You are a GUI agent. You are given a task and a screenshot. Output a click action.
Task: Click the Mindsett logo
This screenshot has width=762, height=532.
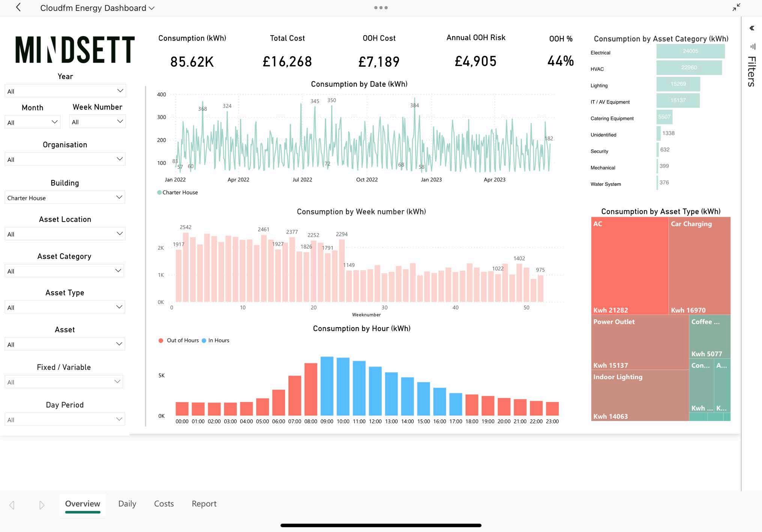[75, 49]
